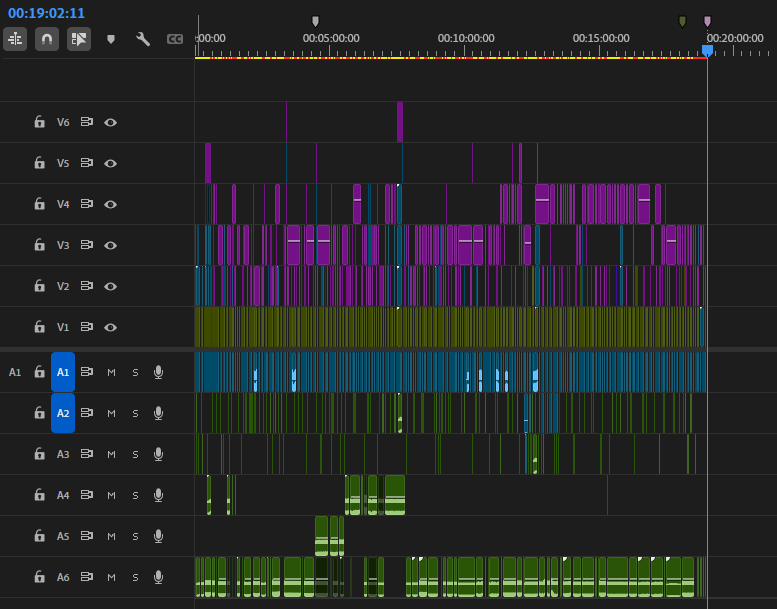777x609 pixels.
Task: Open Timeline Display Settings wrench
Action: [143, 39]
